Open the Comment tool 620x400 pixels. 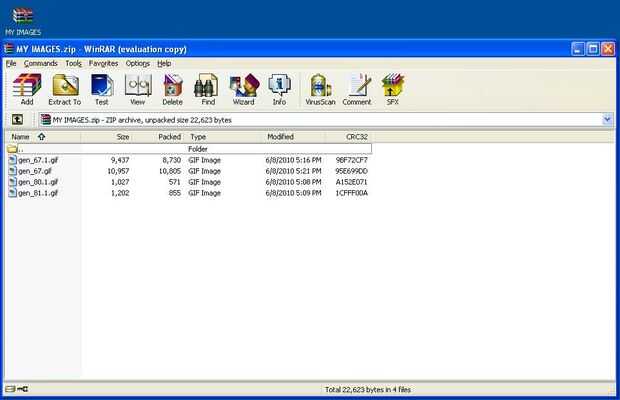[x=357, y=89]
